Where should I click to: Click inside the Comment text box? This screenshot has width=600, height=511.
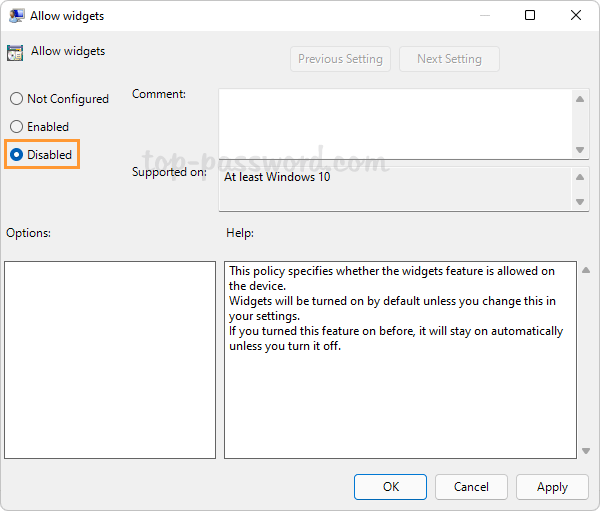(x=395, y=123)
